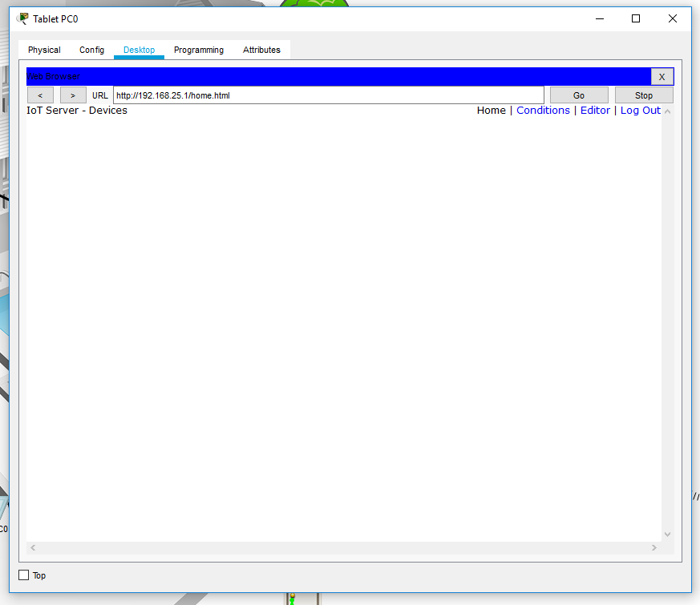Close the Tablet PC0 window
The width and height of the screenshot is (700, 605).
pyautogui.click(x=672, y=18)
